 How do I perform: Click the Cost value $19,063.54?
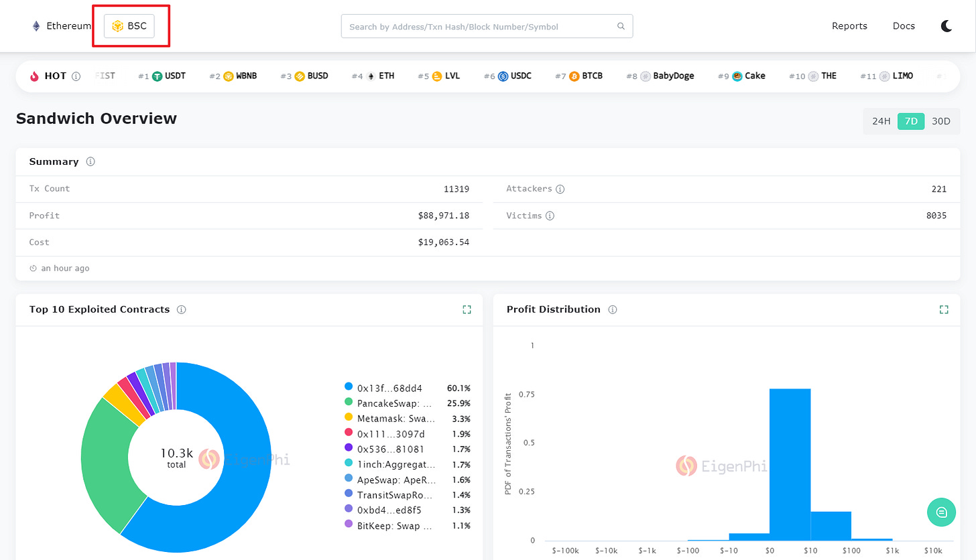pos(443,242)
